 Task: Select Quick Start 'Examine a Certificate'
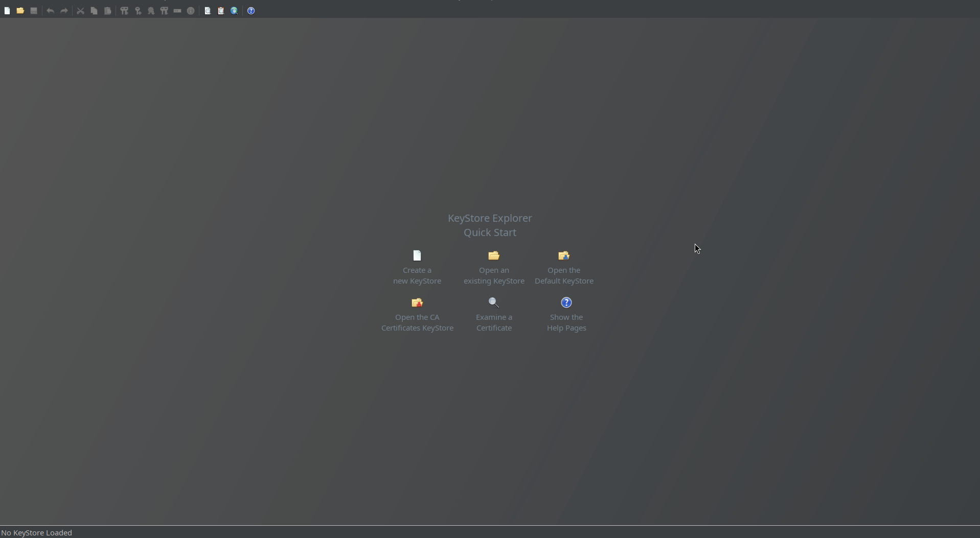(494, 315)
